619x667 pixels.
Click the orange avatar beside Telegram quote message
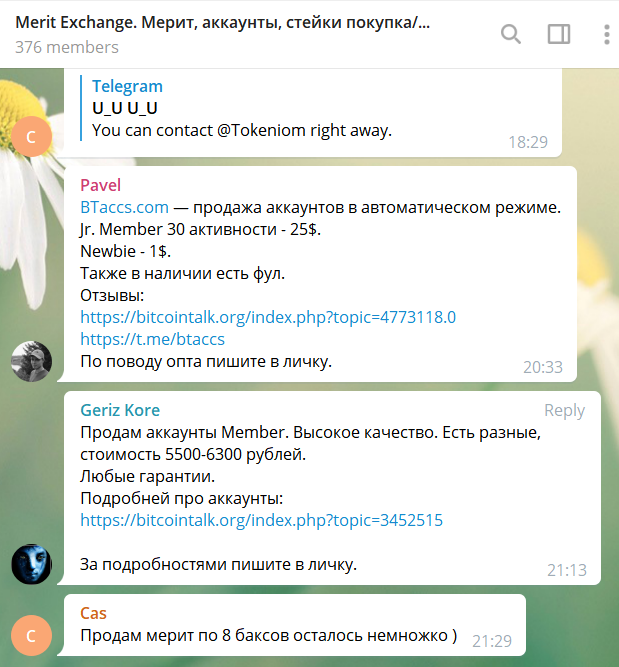31,135
